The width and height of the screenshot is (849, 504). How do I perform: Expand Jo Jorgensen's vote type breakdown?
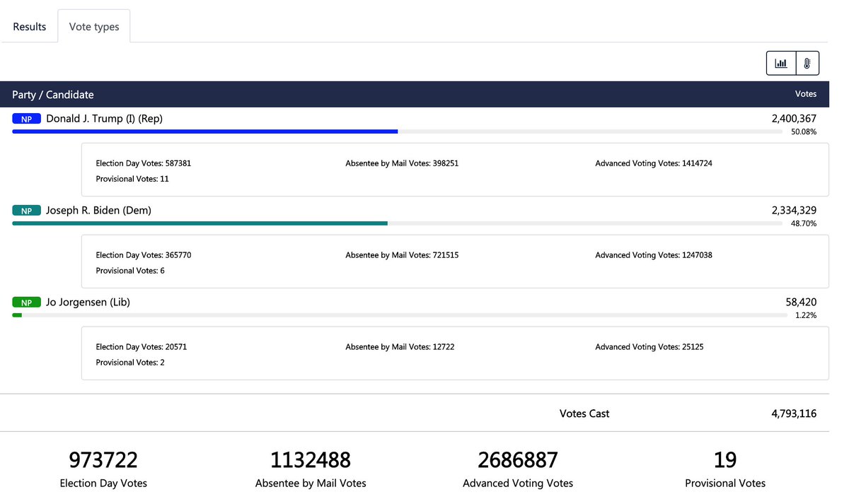[x=87, y=302]
